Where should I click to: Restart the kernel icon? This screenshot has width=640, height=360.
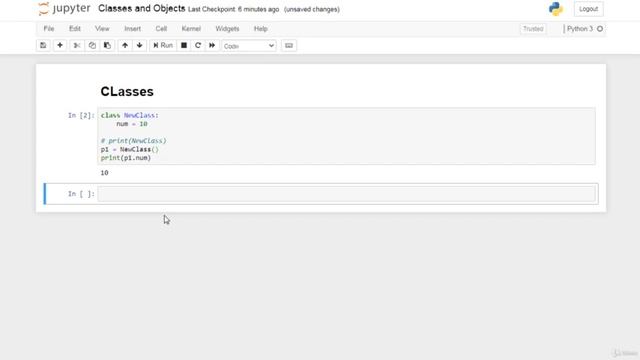[198, 45]
